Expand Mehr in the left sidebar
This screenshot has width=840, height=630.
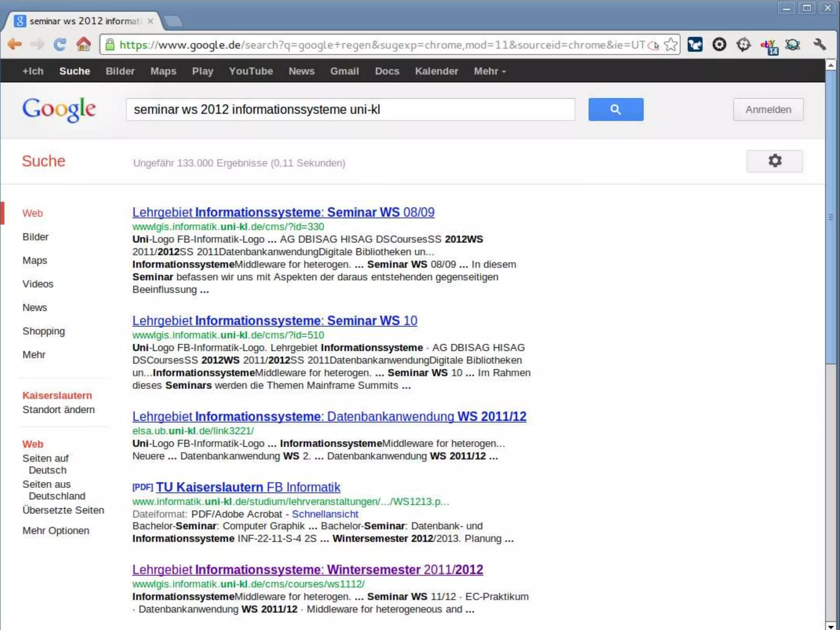[34, 355]
